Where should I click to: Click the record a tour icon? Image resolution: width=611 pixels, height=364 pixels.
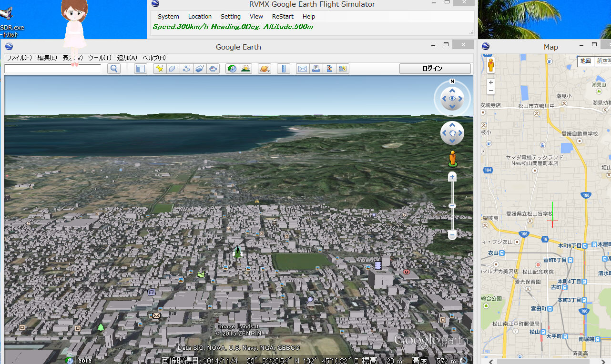(x=214, y=69)
